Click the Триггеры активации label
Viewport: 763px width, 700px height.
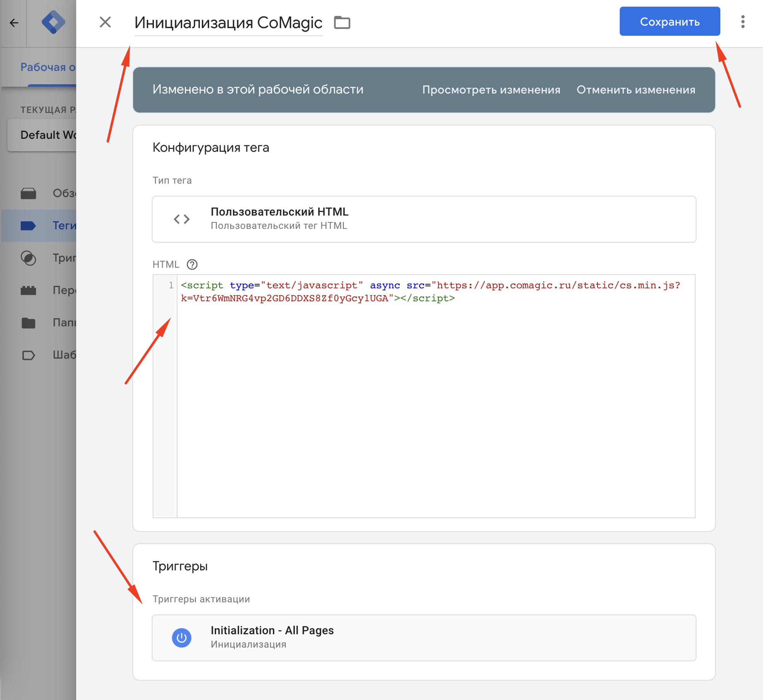point(201,599)
